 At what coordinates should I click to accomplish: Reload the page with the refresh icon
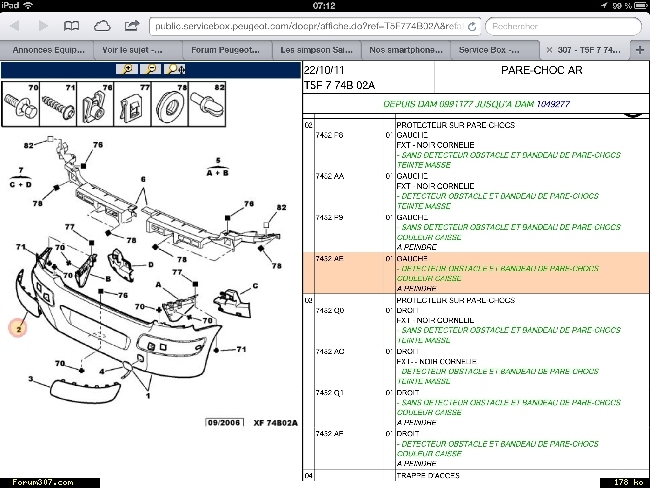472,27
